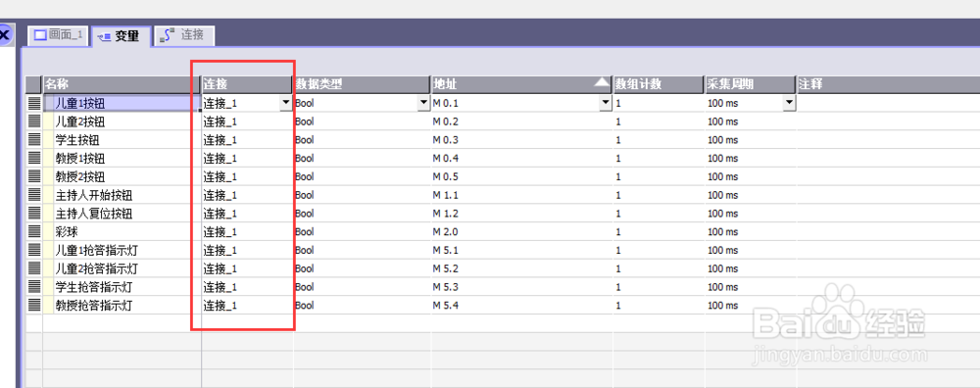This screenshot has width=980, height=388.
Task: Select row icon for 学生按钮
Action: point(34,140)
